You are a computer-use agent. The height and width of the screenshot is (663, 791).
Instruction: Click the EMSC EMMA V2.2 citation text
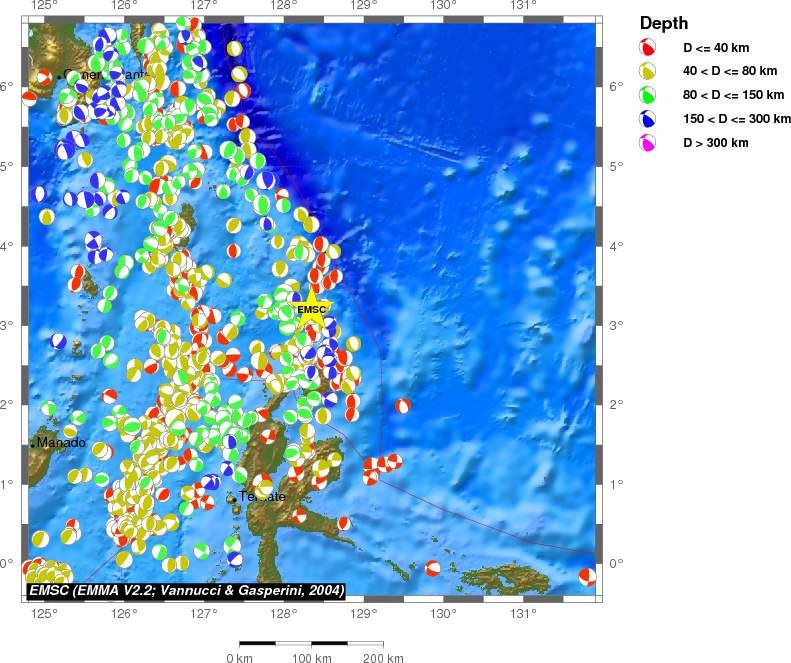click(x=186, y=591)
